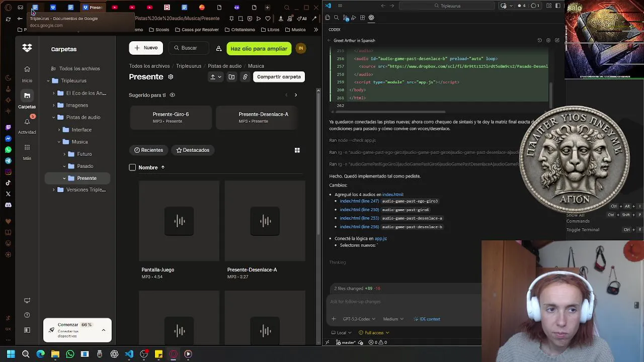644x362 pixels.
Task: Go to Inicio in the Dropbox sidebar
Action: pos(27,73)
